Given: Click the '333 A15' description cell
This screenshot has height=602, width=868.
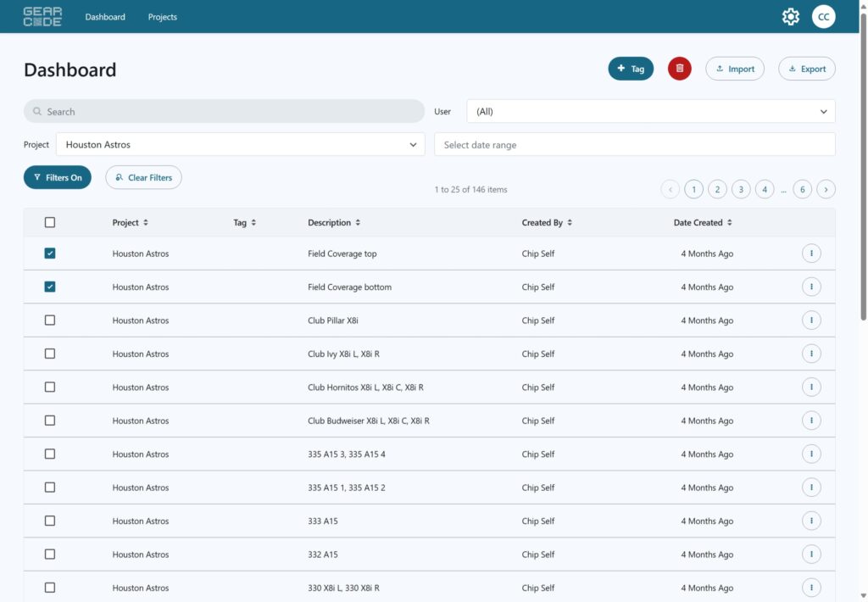Looking at the screenshot, I should (323, 521).
